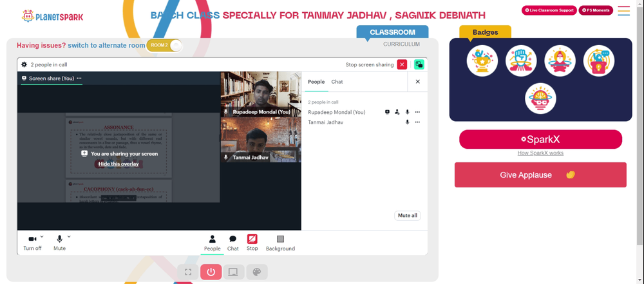Switch to the People tab in side panel
Image resolution: width=644 pixels, height=284 pixels.
pos(316,82)
